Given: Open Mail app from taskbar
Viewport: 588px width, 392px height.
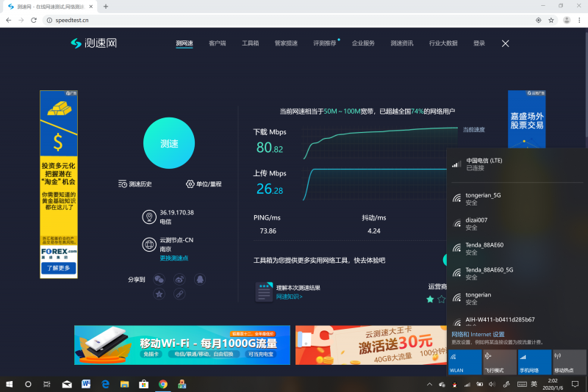Looking at the screenshot, I should coord(67,384).
